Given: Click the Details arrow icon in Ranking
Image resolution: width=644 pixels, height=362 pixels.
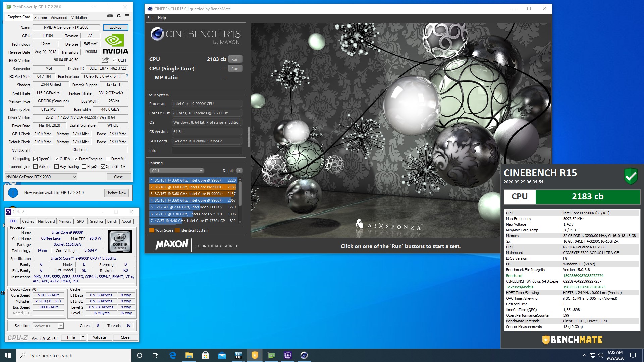Looking at the screenshot, I should (x=239, y=171).
